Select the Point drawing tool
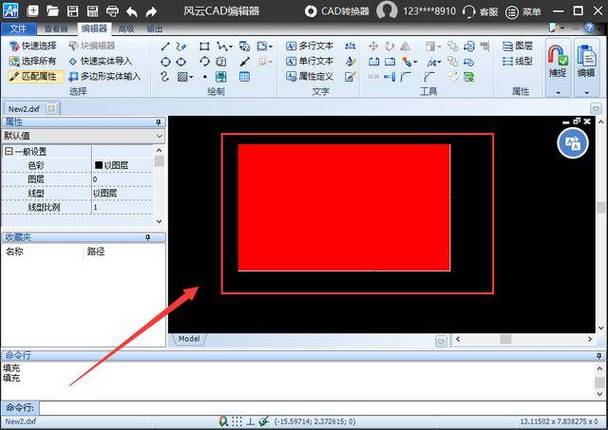This screenshot has height=430, width=608. pyautogui.click(x=205, y=77)
